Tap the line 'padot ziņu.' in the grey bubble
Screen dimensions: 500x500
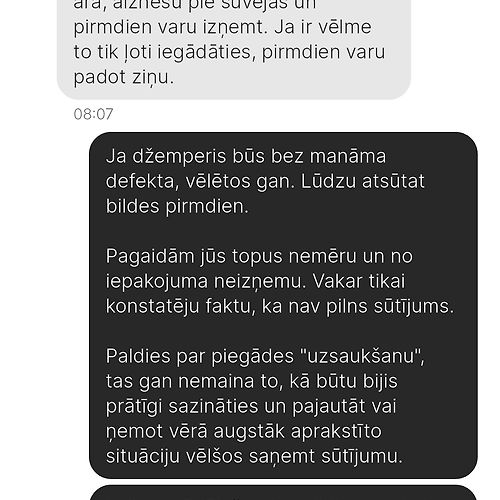pyautogui.click(x=124, y=77)
